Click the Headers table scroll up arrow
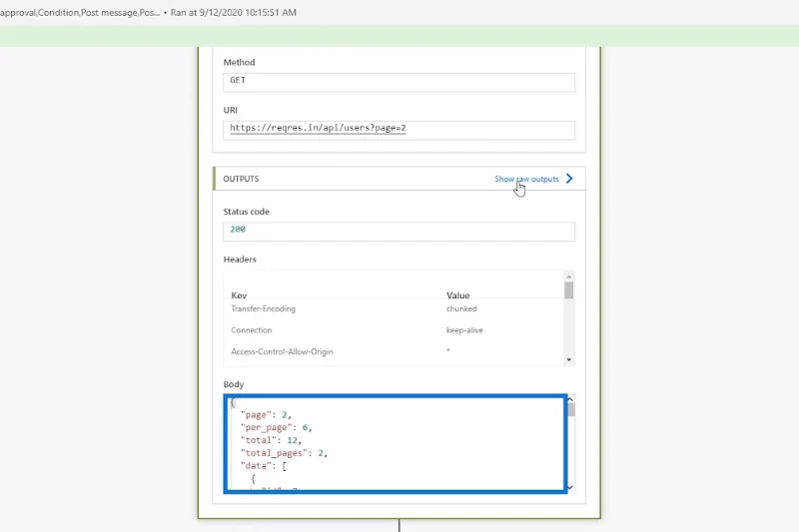799x532 pixels. click(x=569, y=276)
